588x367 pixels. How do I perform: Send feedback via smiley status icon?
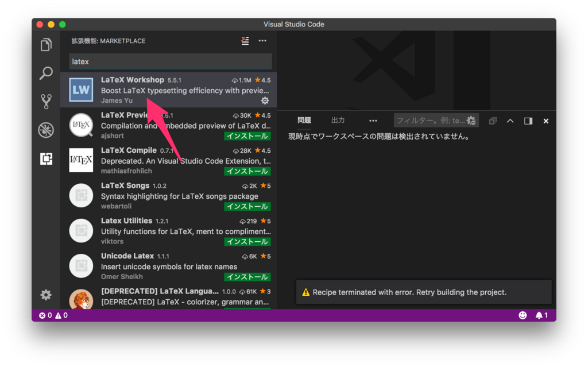point(523,315)
